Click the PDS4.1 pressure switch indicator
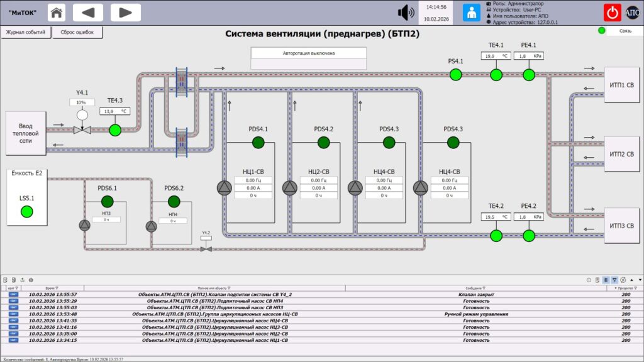Image resolution: width=644 pixels, height=362 pixels. (x=258, y=143)
